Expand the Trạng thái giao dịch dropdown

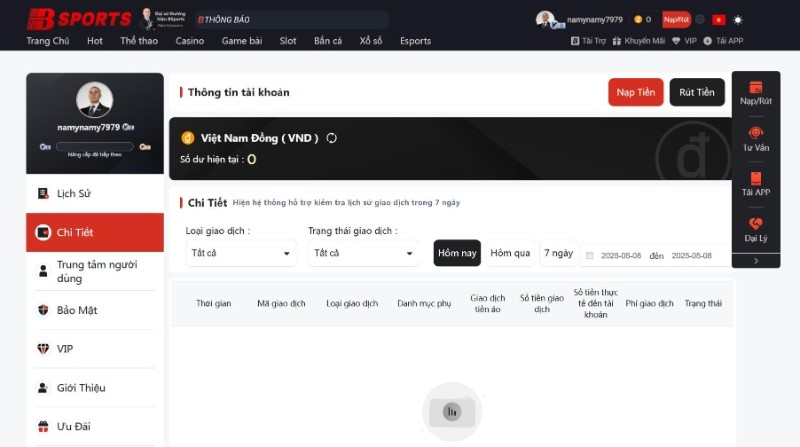pyautogui.click(x=363, y=253)
